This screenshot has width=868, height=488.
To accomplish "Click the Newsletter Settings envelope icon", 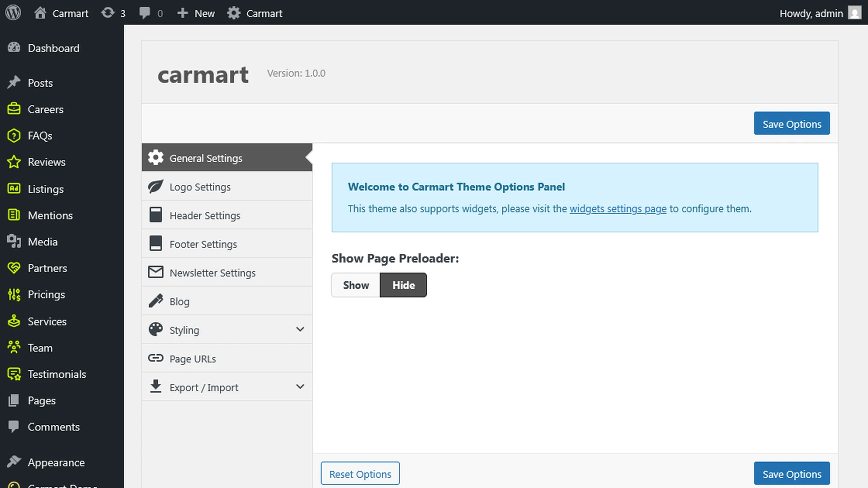I will (x=156, y=272).
